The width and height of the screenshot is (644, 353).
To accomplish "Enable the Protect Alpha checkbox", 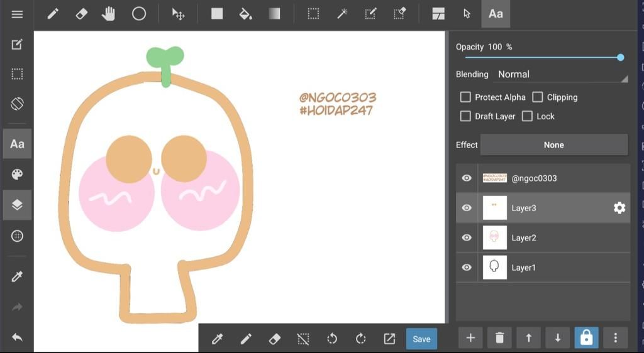I will (x=465, y=97).
